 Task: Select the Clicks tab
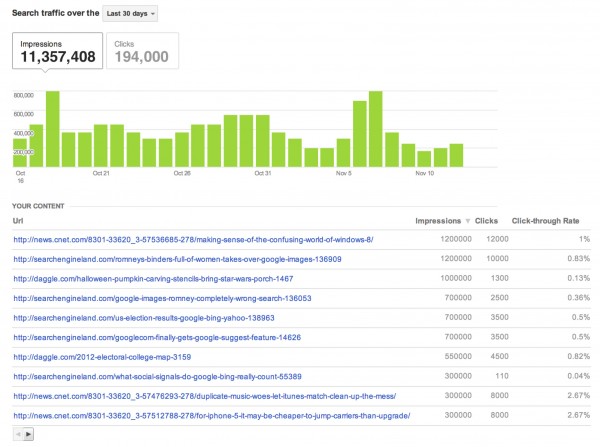click(x=142, y=51)
